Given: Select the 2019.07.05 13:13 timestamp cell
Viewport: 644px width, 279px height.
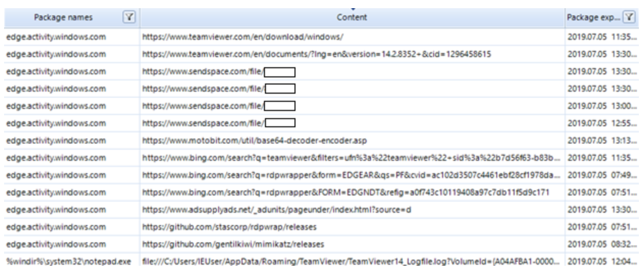Looking at the screenshot, I should click(602, 141).
